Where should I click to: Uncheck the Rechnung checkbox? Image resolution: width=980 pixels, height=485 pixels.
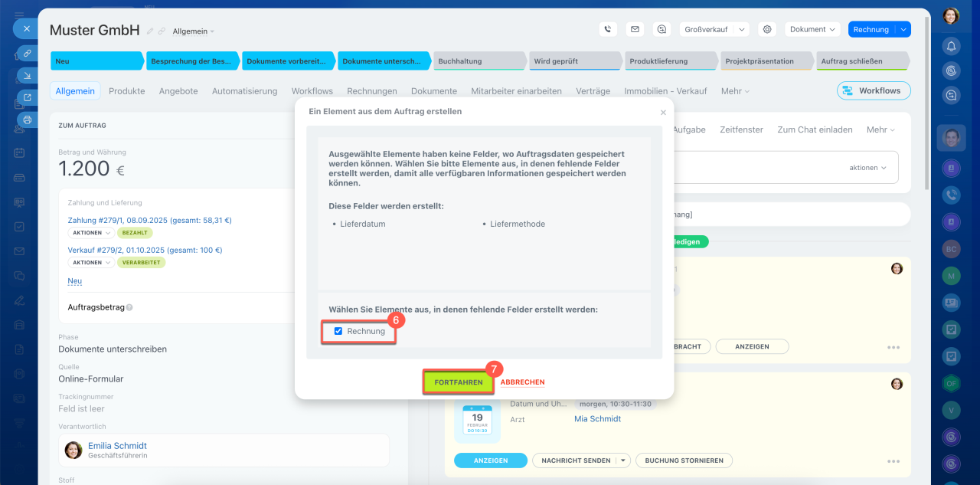338,331
